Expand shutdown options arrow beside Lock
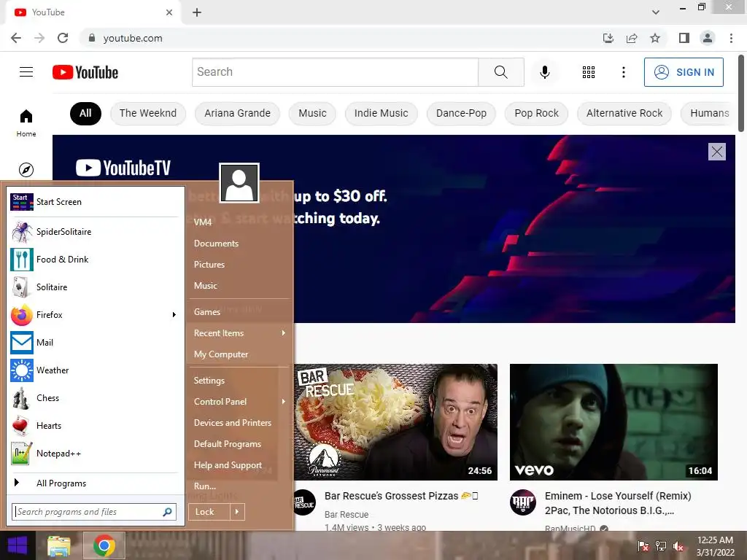This screenshot has height=560, width=747. click(237, 512)
